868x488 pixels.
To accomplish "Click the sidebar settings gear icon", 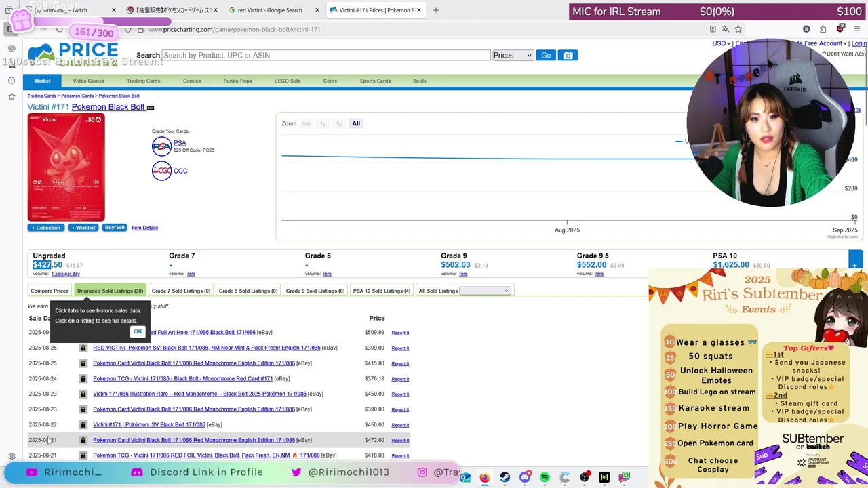I will 12,457.
